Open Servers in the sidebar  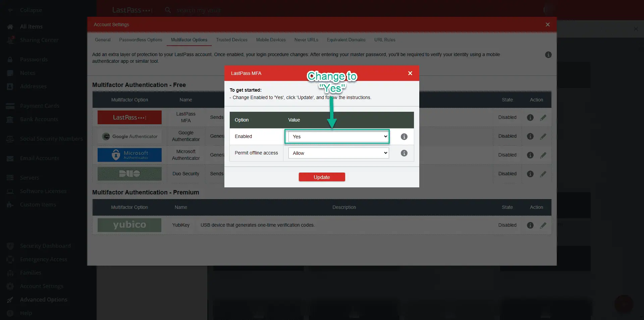(x=30, y=178)
